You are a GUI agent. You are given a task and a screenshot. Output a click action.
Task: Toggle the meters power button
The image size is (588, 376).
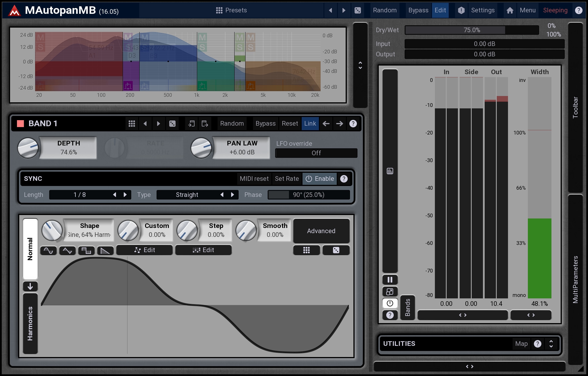click(390, 303)
